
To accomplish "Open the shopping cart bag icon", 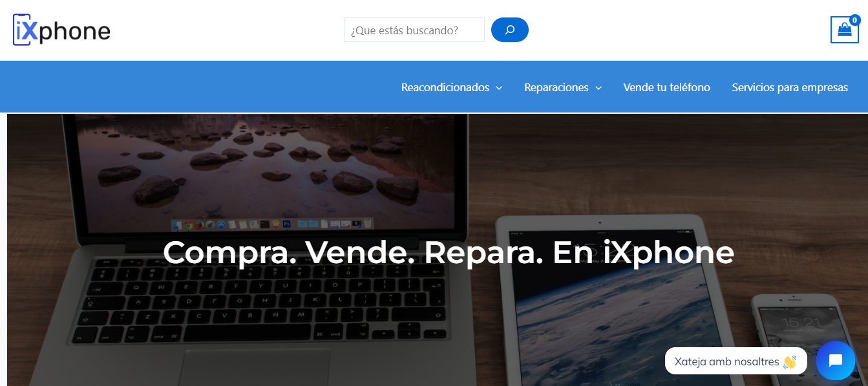I will [844, 30].
